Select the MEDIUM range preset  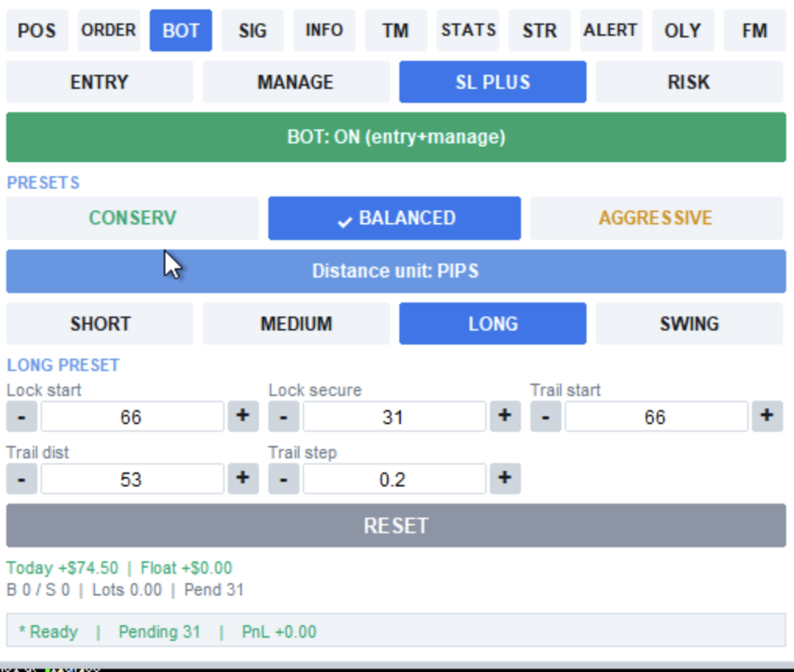pyautogui.click(x=296, y=324)
